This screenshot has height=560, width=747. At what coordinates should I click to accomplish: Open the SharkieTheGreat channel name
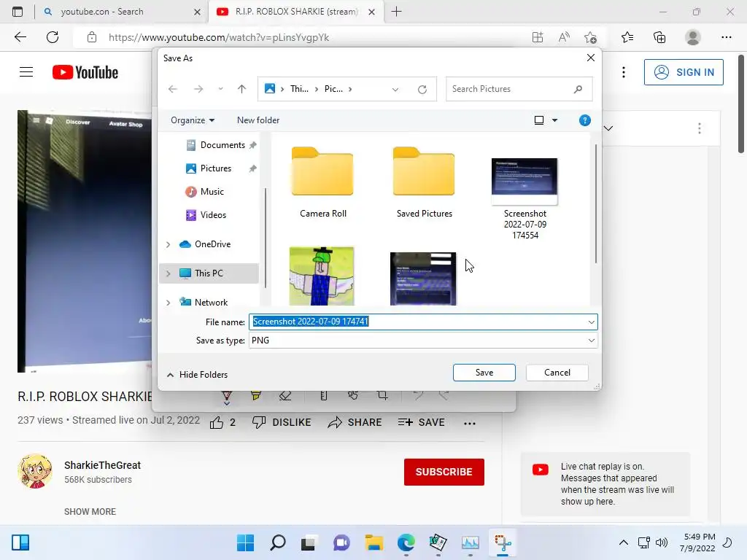pos(102,465)
